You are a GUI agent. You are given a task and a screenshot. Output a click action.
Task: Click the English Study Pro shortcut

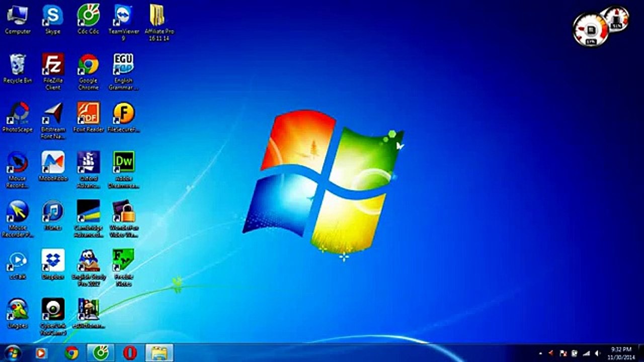tap(89, 267)
